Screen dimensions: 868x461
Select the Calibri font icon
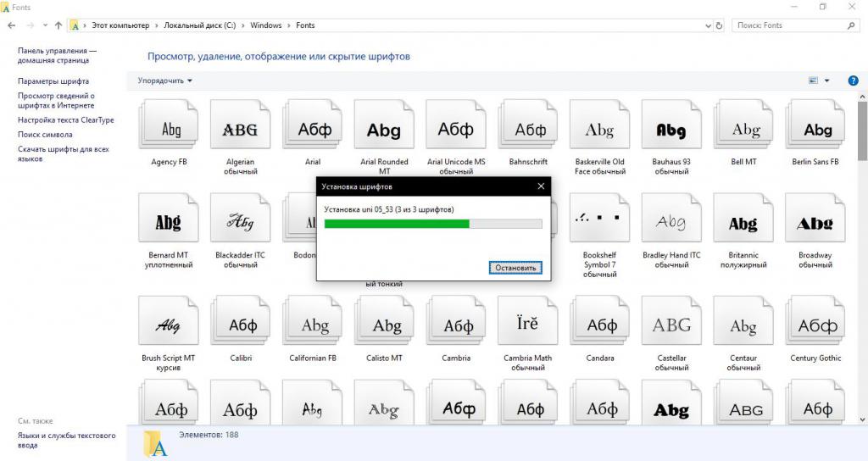click(240, 321)
